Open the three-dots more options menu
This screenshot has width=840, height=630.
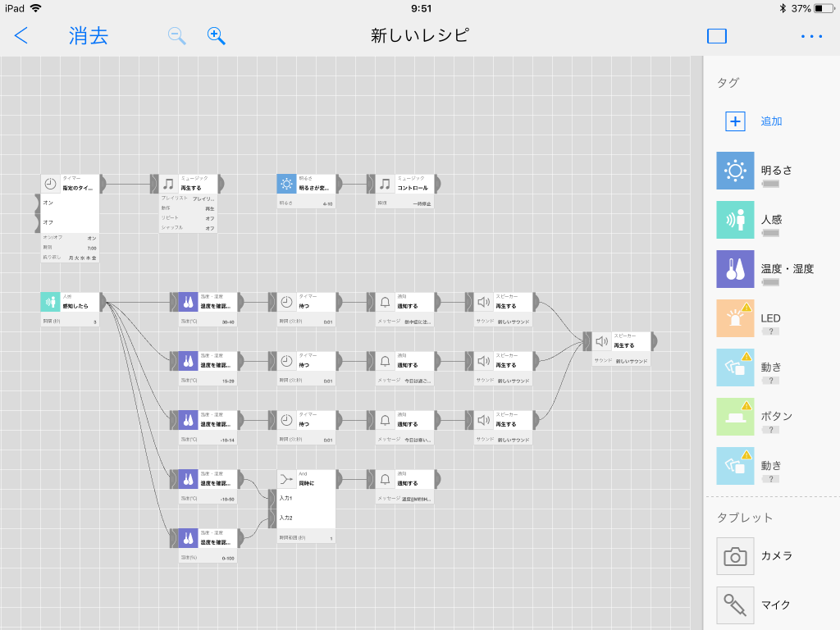point(811,36)
